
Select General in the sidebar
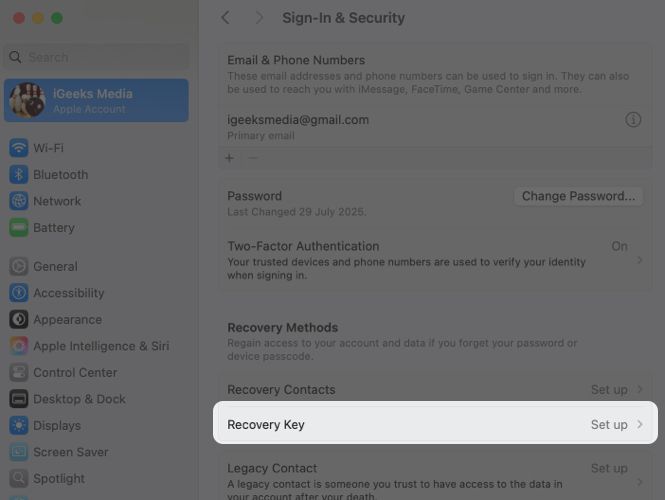click(56, 266)
